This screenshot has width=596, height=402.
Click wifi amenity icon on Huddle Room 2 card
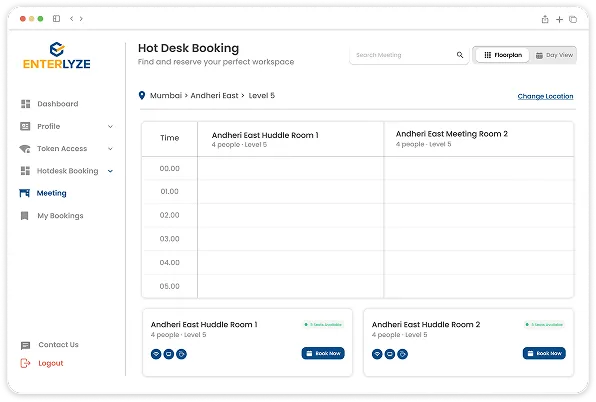377,354
